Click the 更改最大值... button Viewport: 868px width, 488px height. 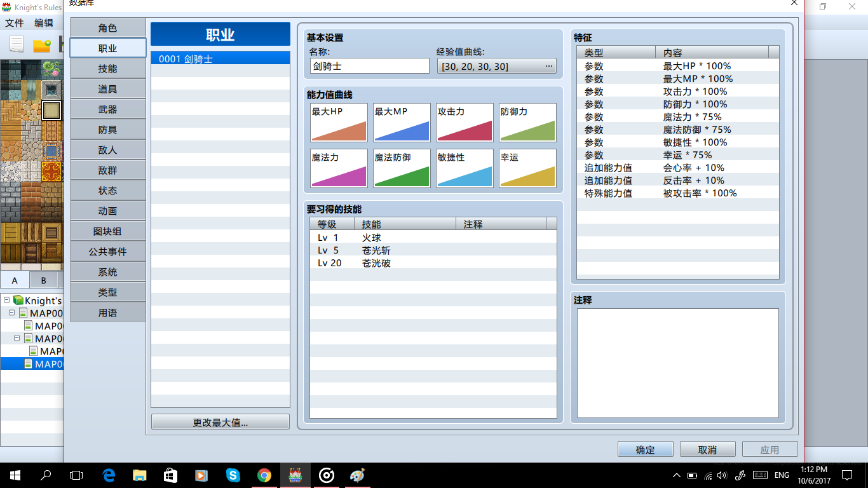click(x=220, y=423)
